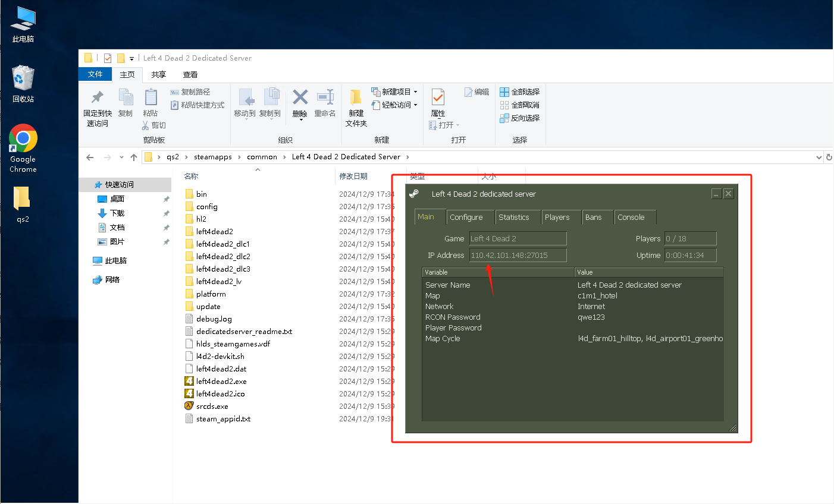Click the chevron after steamapps in the breadcrumb
This screenshot has height=504, width=834.
point(240,157)
